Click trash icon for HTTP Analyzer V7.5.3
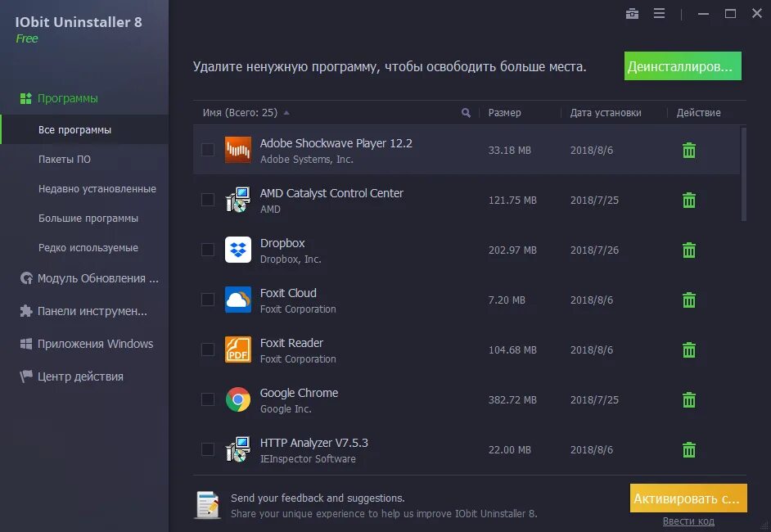The width and height of the screenshot is (771, 532). [689, 449]
